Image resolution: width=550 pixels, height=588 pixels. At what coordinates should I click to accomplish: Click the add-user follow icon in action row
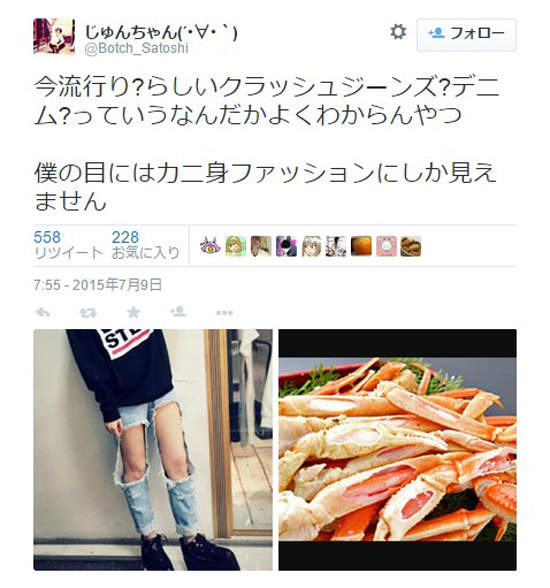(x=178, y=311)
